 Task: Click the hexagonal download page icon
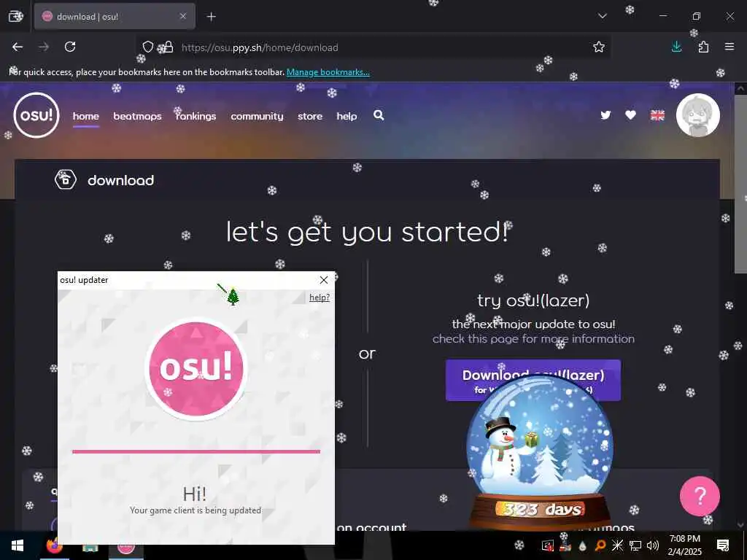65,180
